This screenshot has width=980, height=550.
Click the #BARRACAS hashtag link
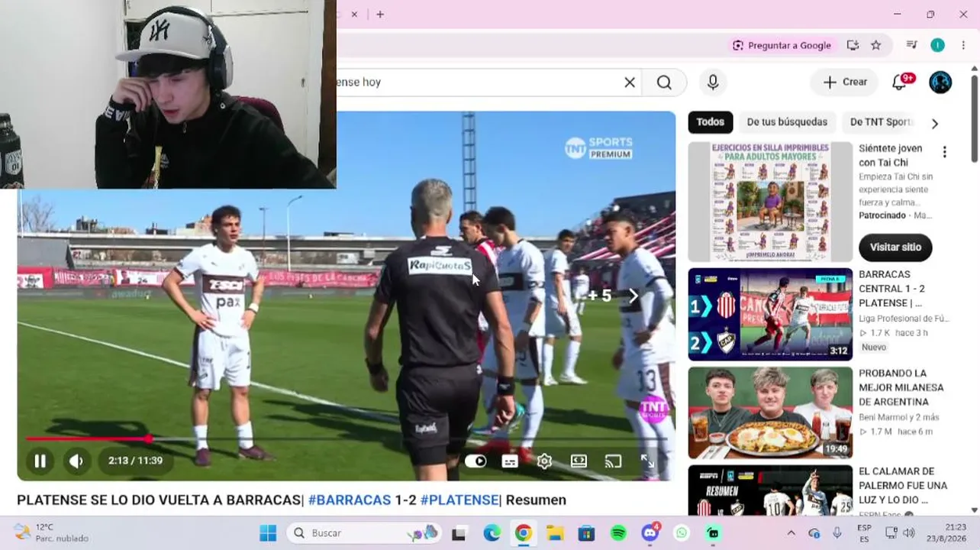pyautogui.click(x=350, y=500)
